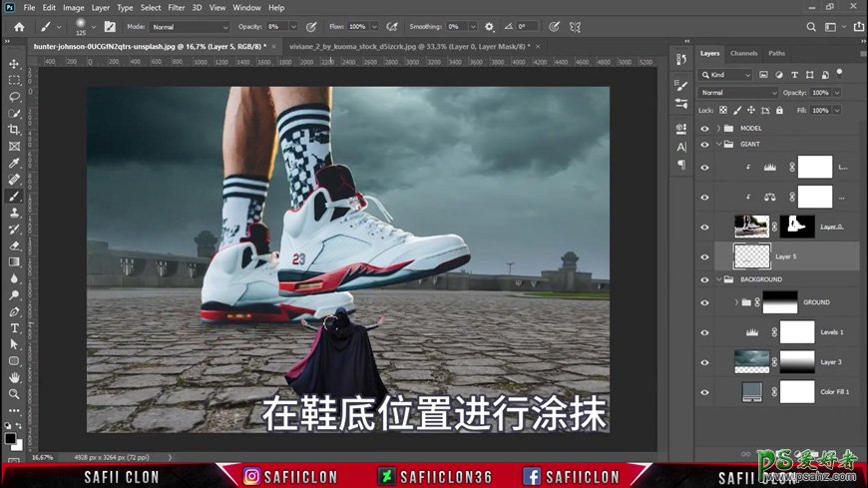Click the smoothing options gear icon
The width and height of the screenshot is (868, 488).
click(x=489, y=27)
